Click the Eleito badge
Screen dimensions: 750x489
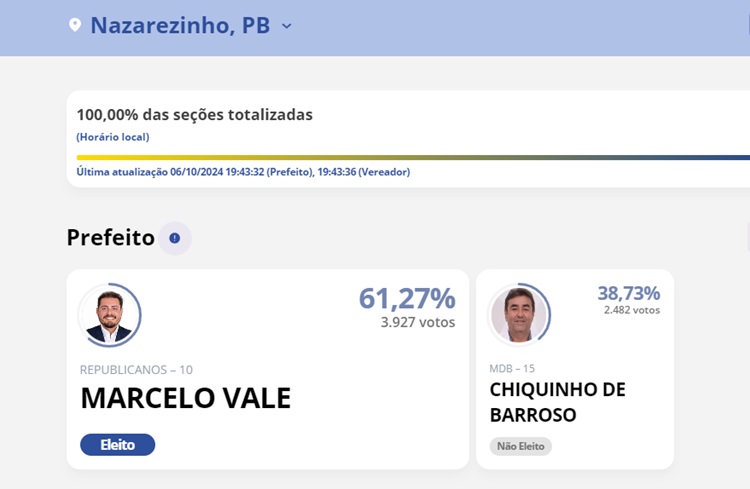pos(117,444)
